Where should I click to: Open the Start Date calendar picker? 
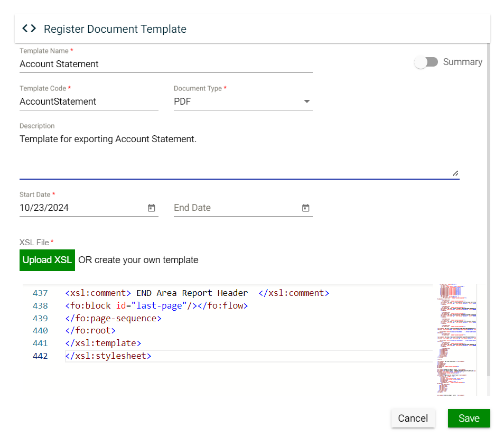coord(151,208)
